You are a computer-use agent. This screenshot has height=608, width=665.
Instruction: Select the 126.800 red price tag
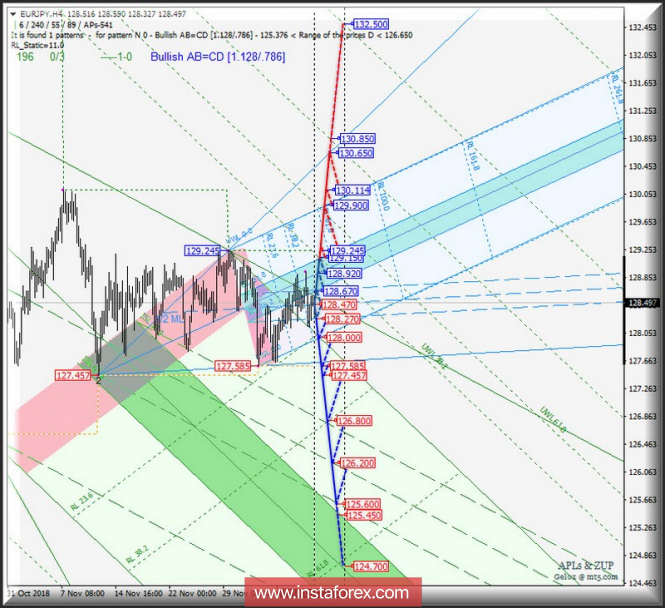point(354,421)
